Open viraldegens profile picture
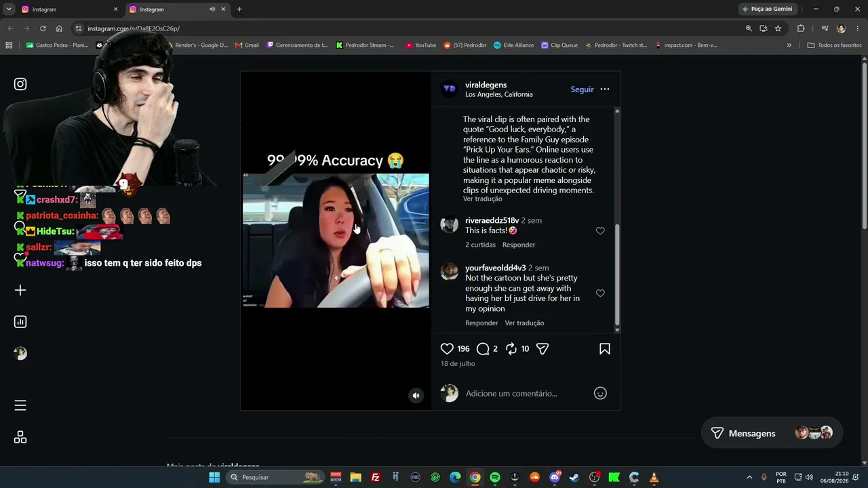Viewport: 868px width, 488px height. coord(449,89)
